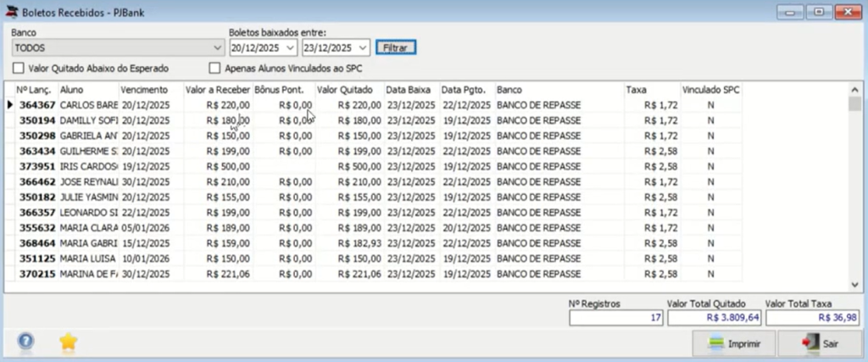Click student name IRIS CARDOS
Image resolution: width=868 pixels, height=362 pixels.
pos(88,167)
